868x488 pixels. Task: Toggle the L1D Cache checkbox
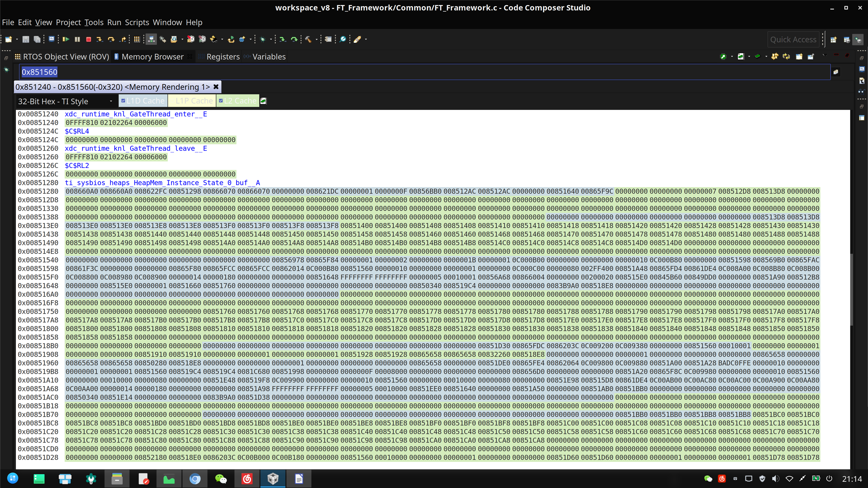point(123,101)
